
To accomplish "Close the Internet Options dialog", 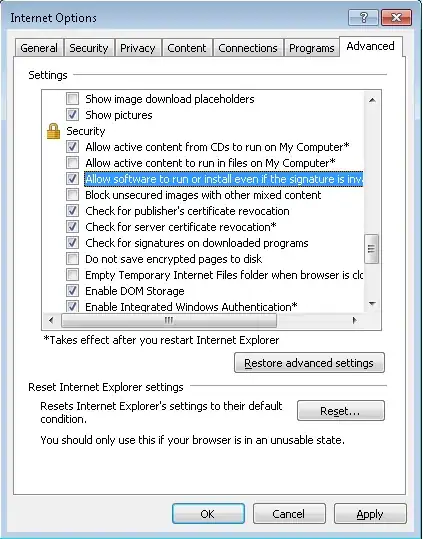I will (x=396, y=17).
